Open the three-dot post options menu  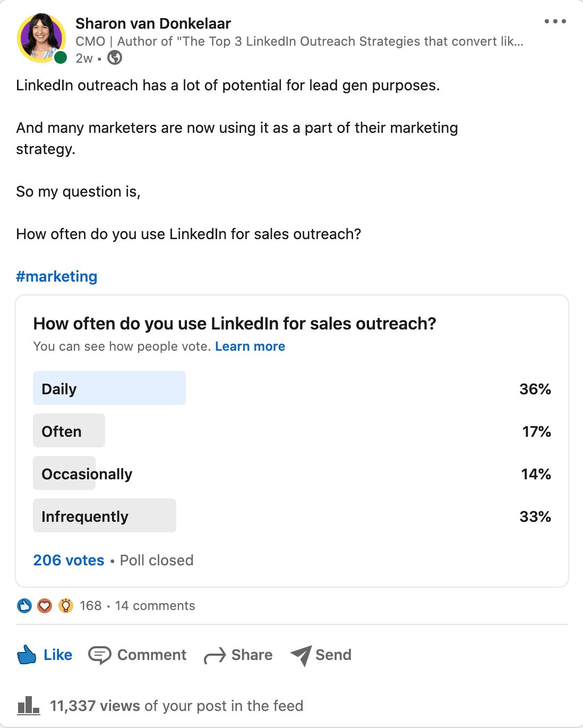tap(555, 21)
